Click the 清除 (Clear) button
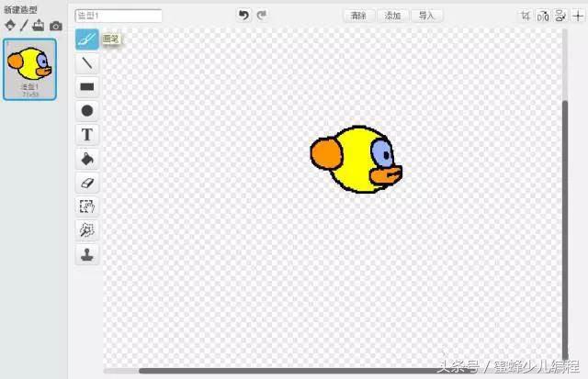The width and height of the screenshot is (588, 379). point(359,16)
